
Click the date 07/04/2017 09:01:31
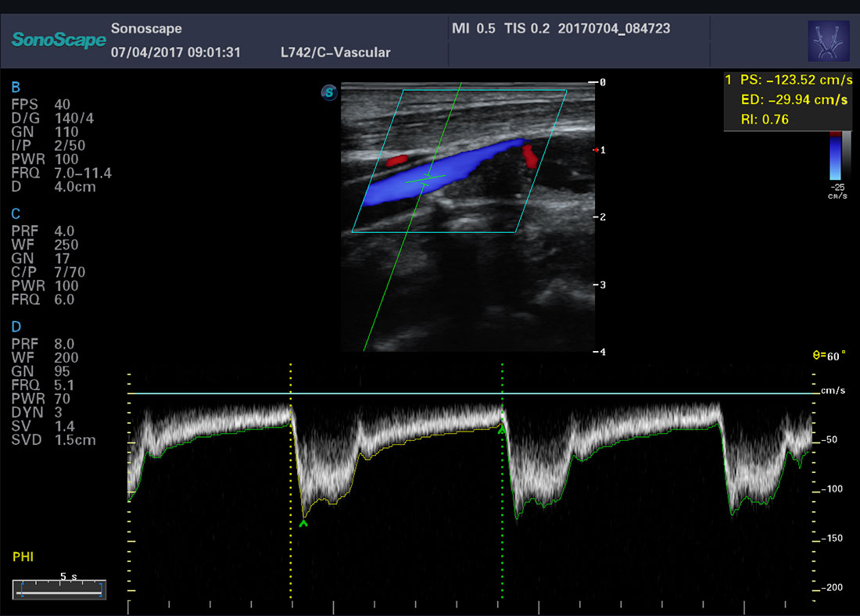click(175, 52)
